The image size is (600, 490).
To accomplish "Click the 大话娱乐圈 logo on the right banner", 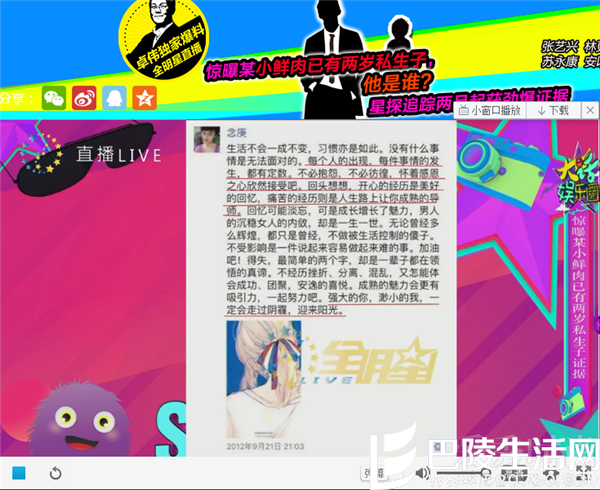I will [x=579, y=184].
